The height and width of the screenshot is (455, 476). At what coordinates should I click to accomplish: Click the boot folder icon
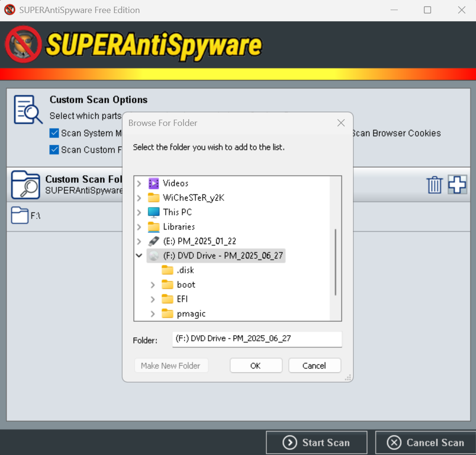[168, 285]
